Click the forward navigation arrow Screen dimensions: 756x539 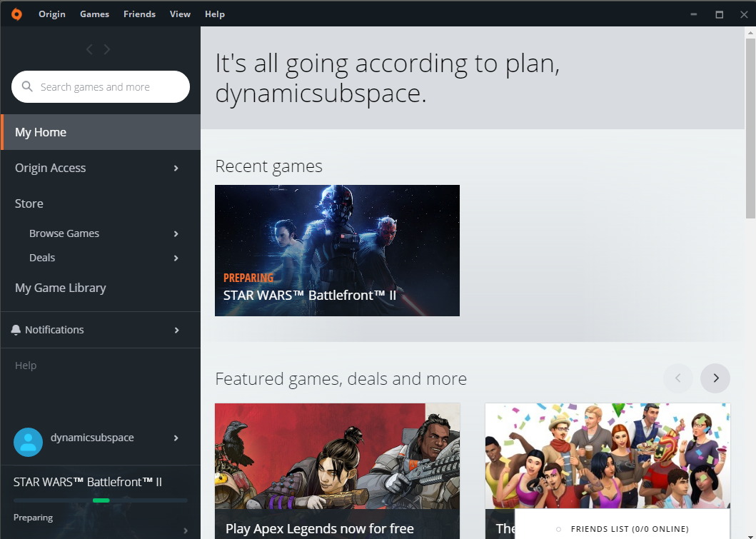coord(106,49)
